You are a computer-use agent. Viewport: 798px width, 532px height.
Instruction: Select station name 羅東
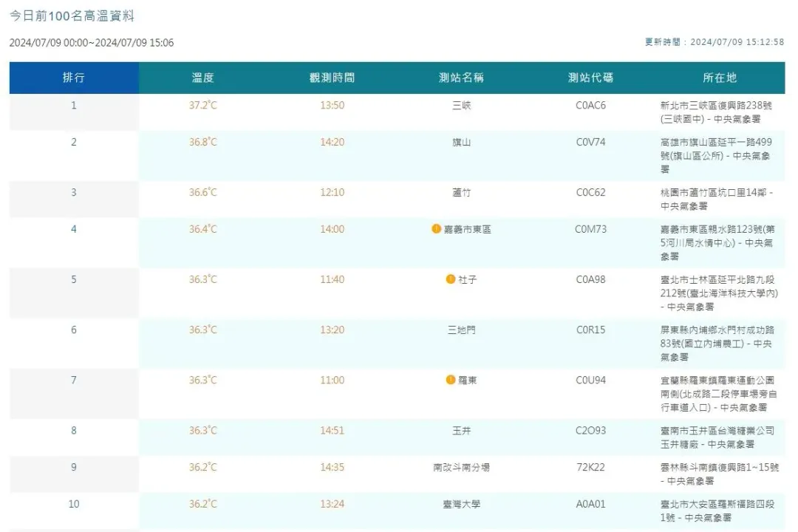468,381
